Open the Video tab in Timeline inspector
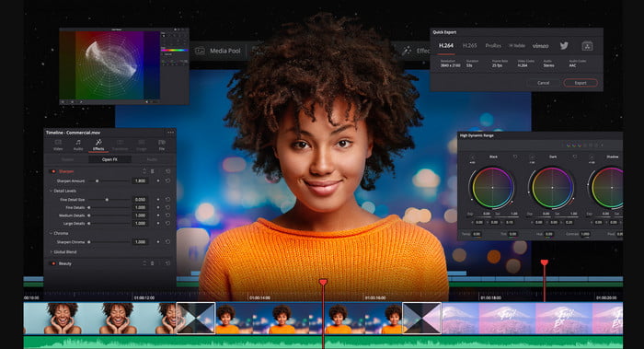644x349 pixels. [58, 145]
